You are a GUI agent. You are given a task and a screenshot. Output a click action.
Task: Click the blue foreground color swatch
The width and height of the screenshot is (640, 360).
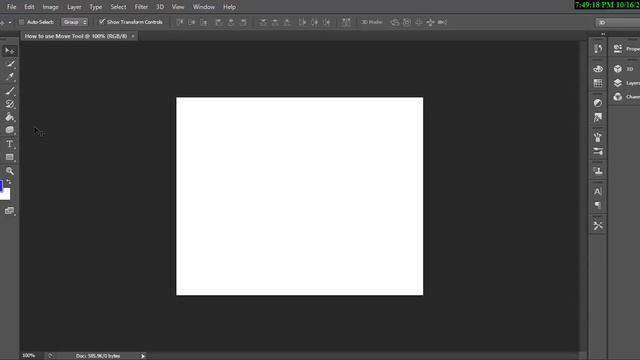[x=1, y=186]
